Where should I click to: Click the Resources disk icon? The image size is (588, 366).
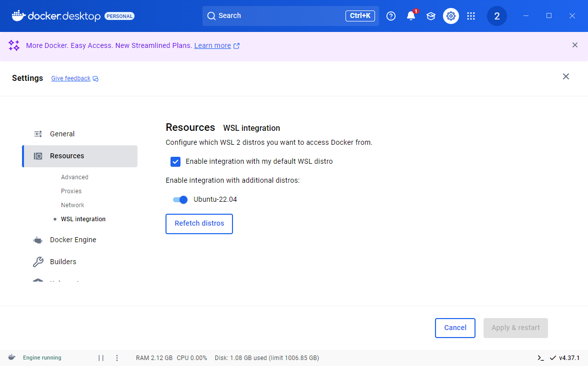[38, 156]
